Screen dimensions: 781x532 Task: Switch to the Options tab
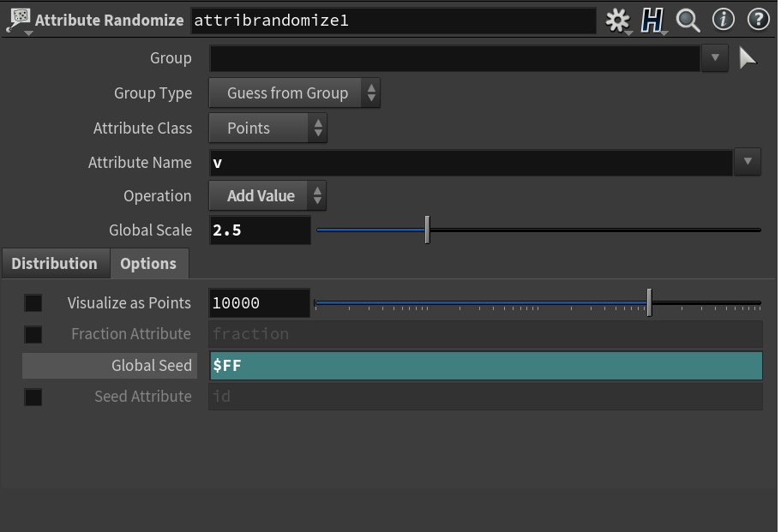pos(148,264)
